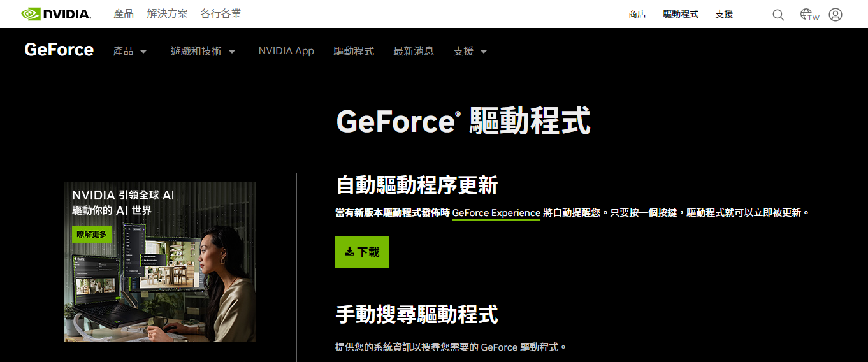Click 支援 link in top header

pyautogui.click(x=724, y=14)
